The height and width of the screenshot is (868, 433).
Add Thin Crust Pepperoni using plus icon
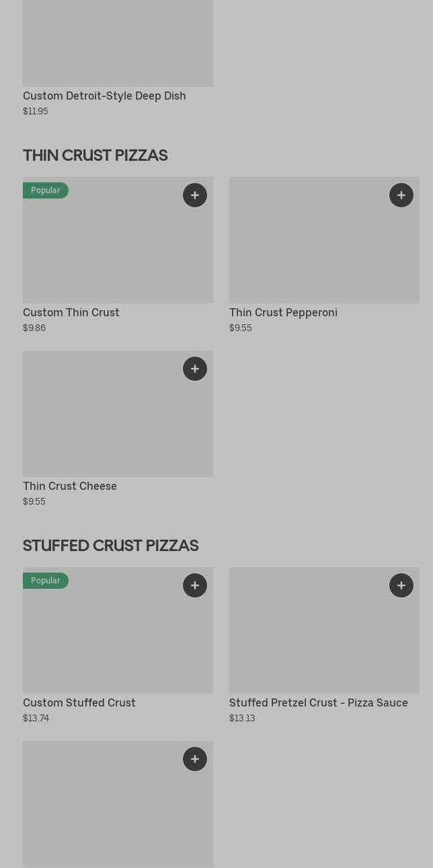click(401, 195)
